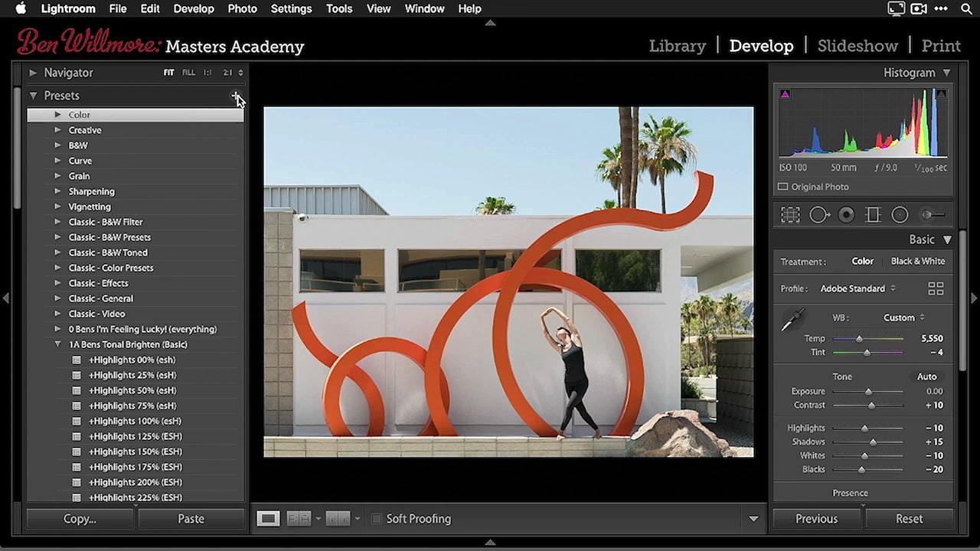980x551 pixels.
Task: Enable the Soft Proofing checkbox
Action: click(x=376, y=519)
